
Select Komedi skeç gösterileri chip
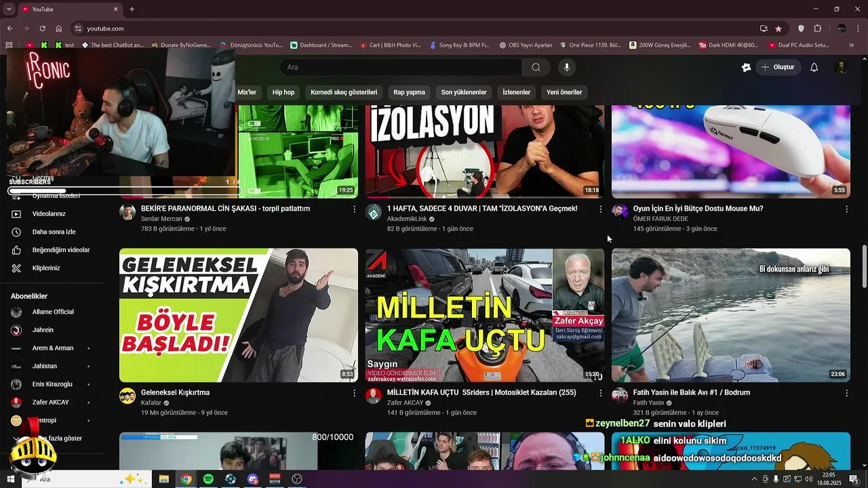(x=344, y=92)
